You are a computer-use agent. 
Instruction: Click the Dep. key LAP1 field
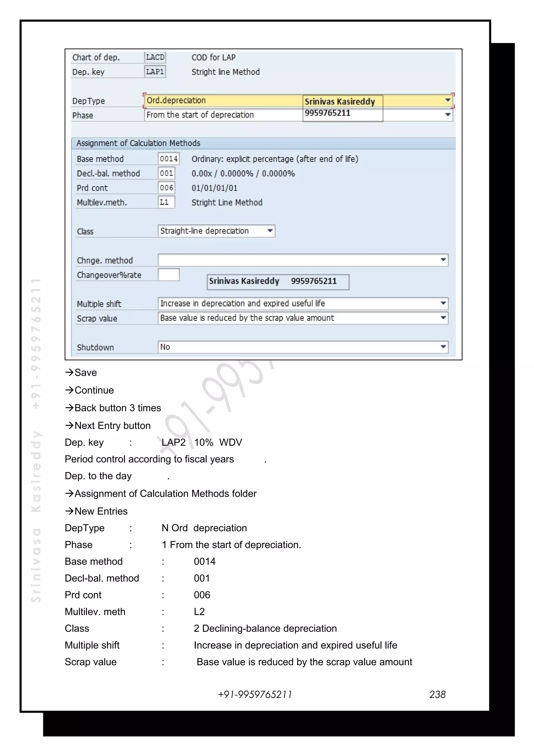[155, 72]
